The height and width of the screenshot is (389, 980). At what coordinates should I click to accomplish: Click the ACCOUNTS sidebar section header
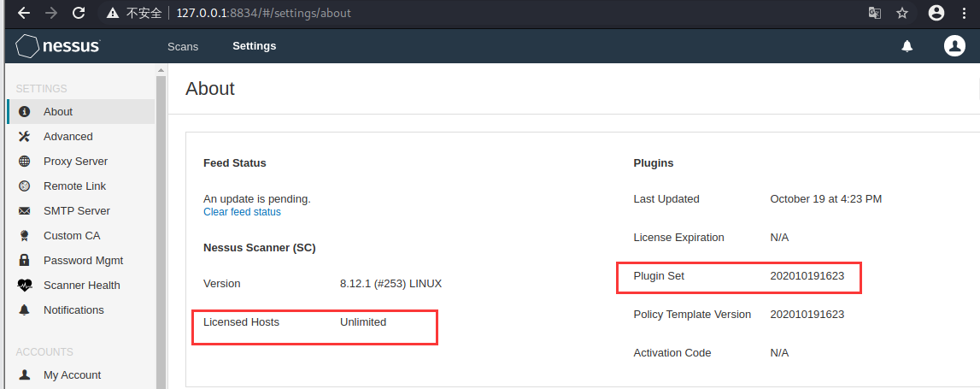[x=44, y=352]
